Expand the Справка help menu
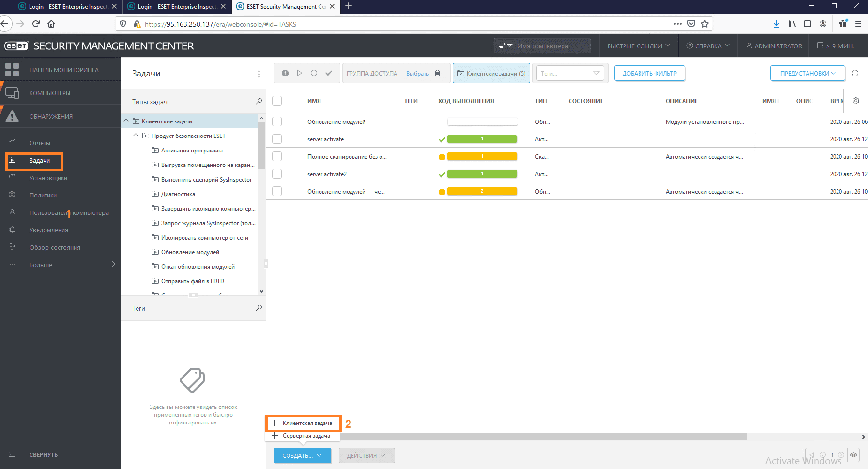This screenshot has width=868, height=469. [x=708, y=46]
